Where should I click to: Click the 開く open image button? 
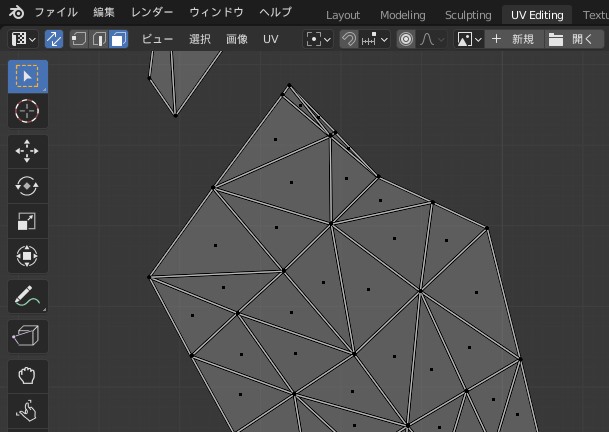[574, 39]
